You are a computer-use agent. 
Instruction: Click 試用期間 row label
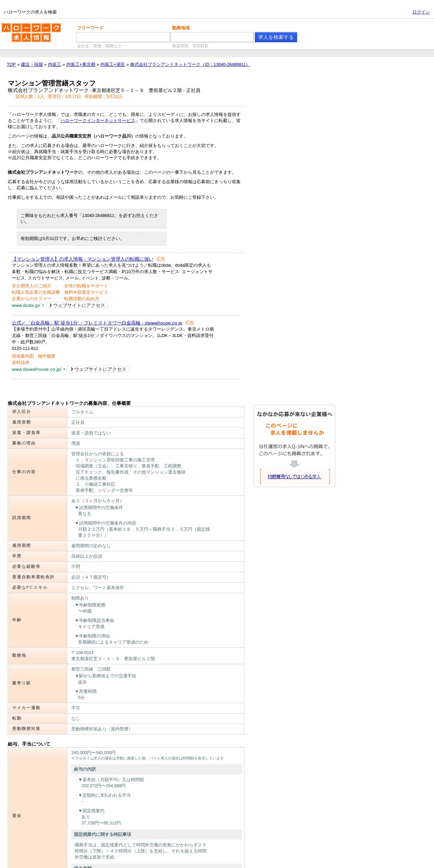[x=21, y=518]
